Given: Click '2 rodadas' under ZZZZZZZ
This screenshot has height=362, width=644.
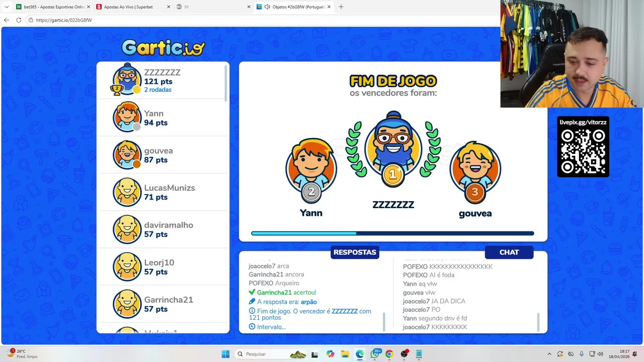Looking at the screenshot, I should tap(157, 90).
